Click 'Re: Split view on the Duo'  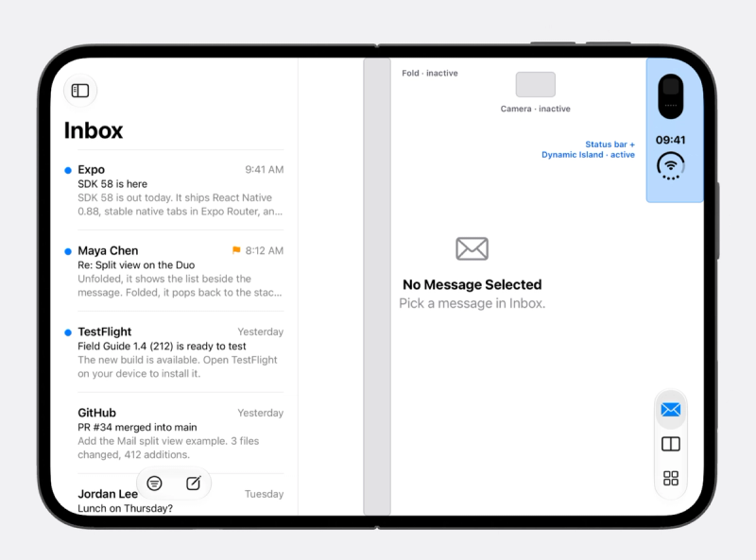click(136, 265)
